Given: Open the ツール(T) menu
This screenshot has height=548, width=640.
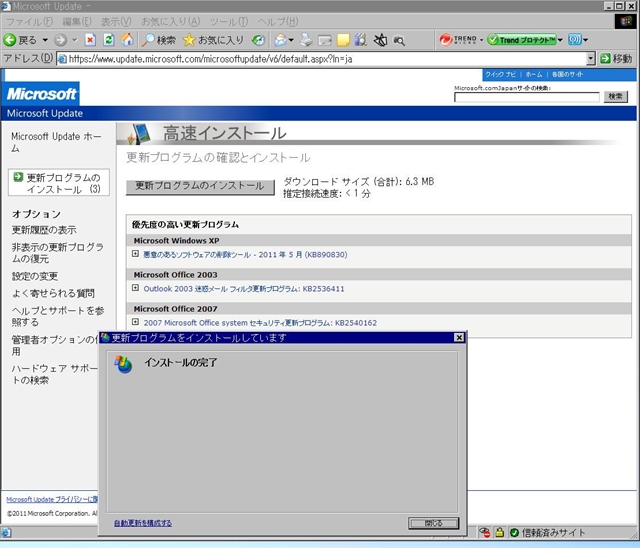Looking at the screenshot, I should (x=229, y=21).
